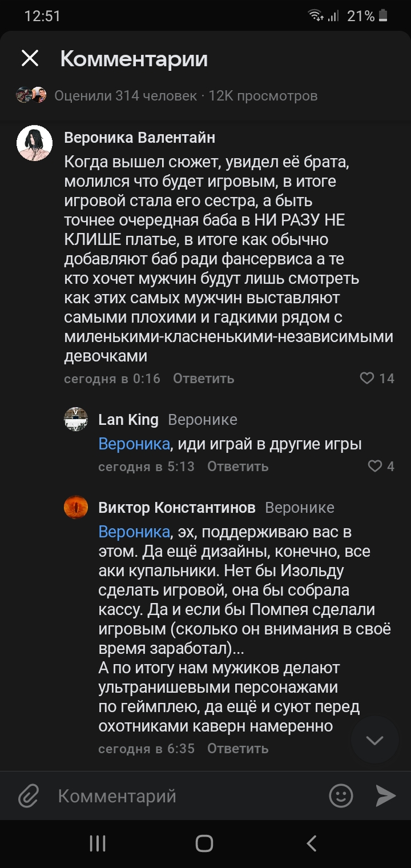The image size is (411, 868).
Task: Like Lan King's reply with heart
Action: (374, 467)
